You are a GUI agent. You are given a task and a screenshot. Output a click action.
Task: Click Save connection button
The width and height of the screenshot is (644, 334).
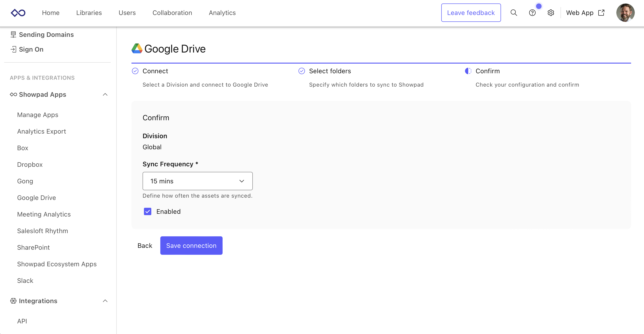coord(191,246)
